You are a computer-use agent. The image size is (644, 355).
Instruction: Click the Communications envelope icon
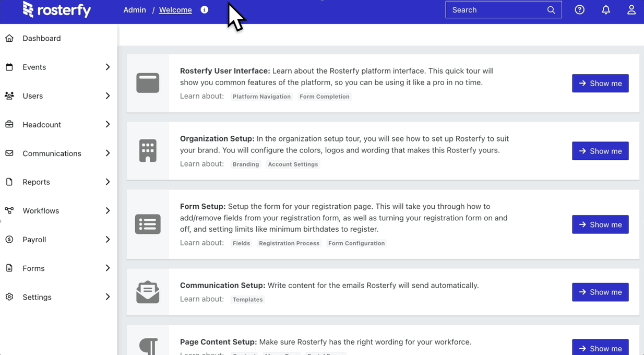(9, 153)
